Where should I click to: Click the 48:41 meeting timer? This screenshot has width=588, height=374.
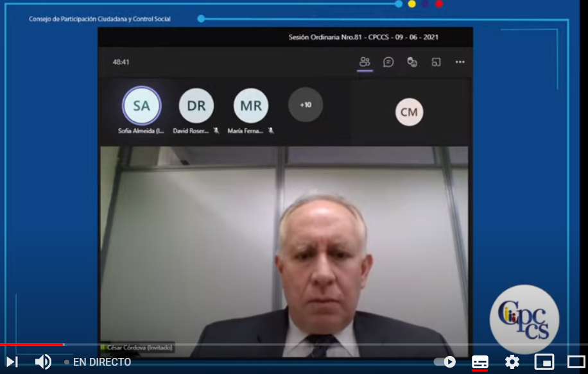click(121, 62)
